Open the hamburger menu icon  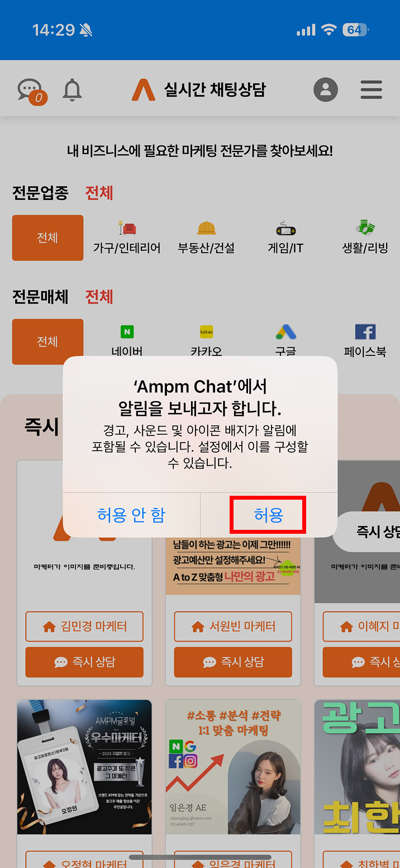pyautogui.click(x=371, y=89)
